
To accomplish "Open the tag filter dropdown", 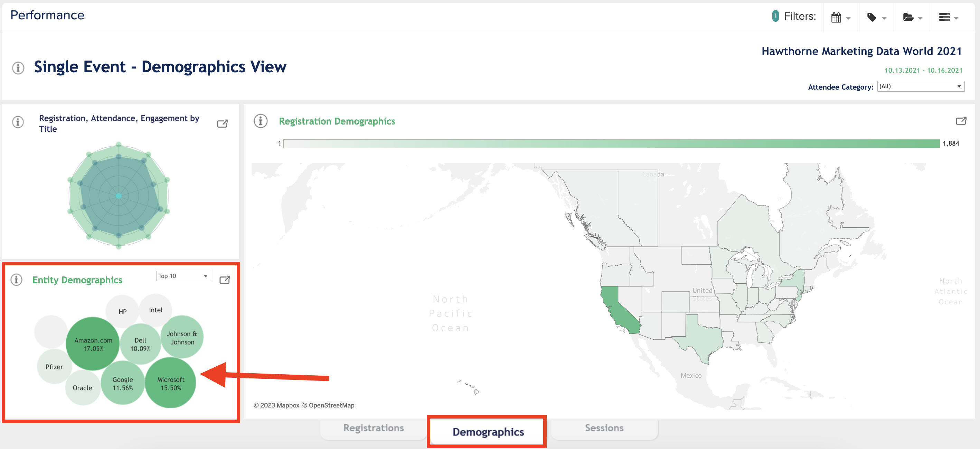I will click(x=877, y=17).
